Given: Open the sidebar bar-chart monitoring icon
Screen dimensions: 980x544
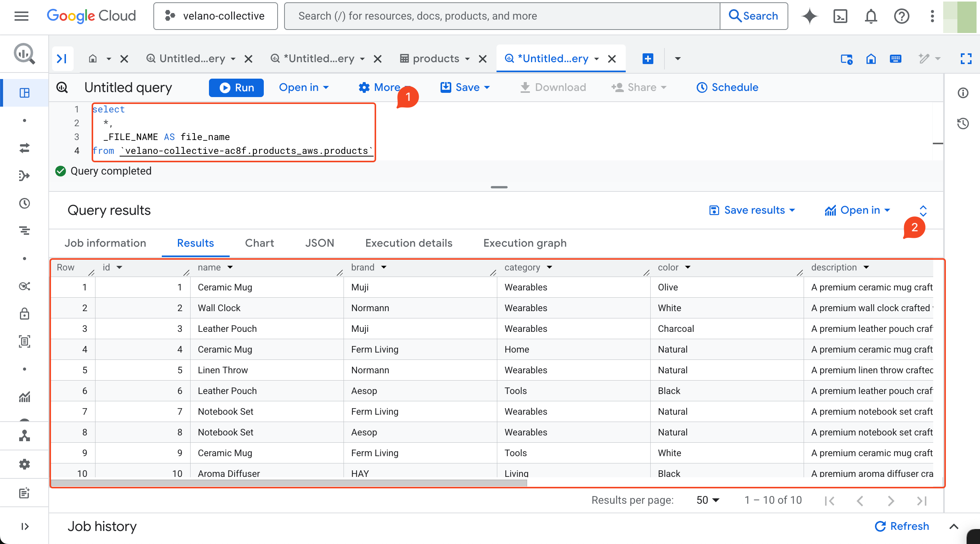Looking at the screenshot, I should (25, 397).
